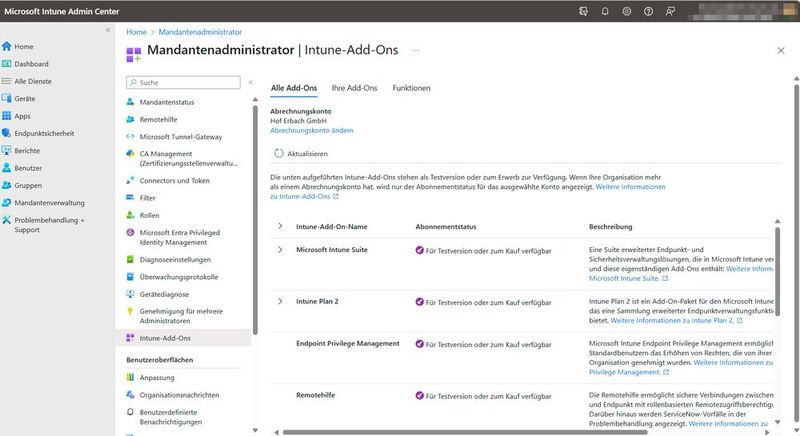
Task: Click the Apps grid icon
Action: [7, 116]
